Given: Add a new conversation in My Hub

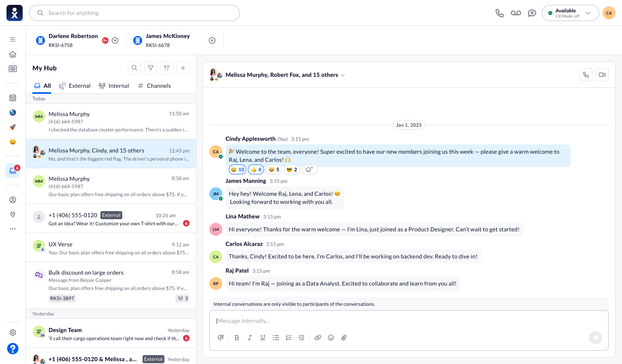Looking at the screenshot, I should pos(183,68).
